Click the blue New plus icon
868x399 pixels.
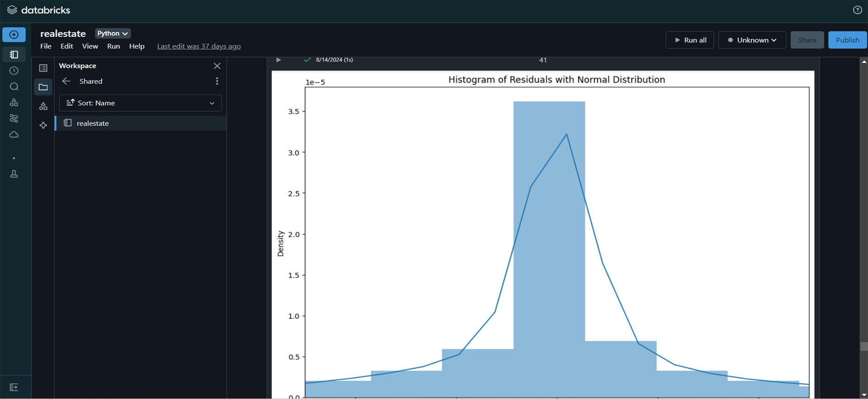[x=14, y=35]
